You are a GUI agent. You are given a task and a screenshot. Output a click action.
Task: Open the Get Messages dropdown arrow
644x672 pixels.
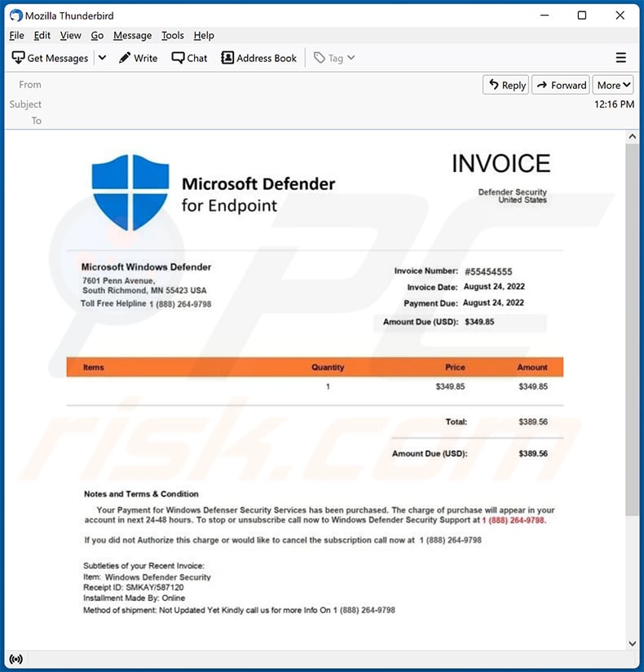103,57
